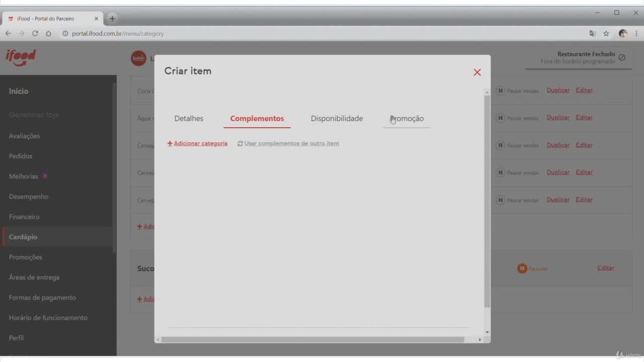Go to the browser home page
This screenshot has width=644, height=362.
click(x=48, y=34)
